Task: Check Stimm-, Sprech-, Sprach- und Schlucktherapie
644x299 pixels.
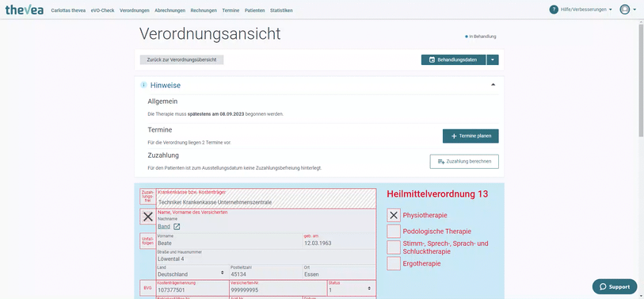Action: tap(394, 247)
